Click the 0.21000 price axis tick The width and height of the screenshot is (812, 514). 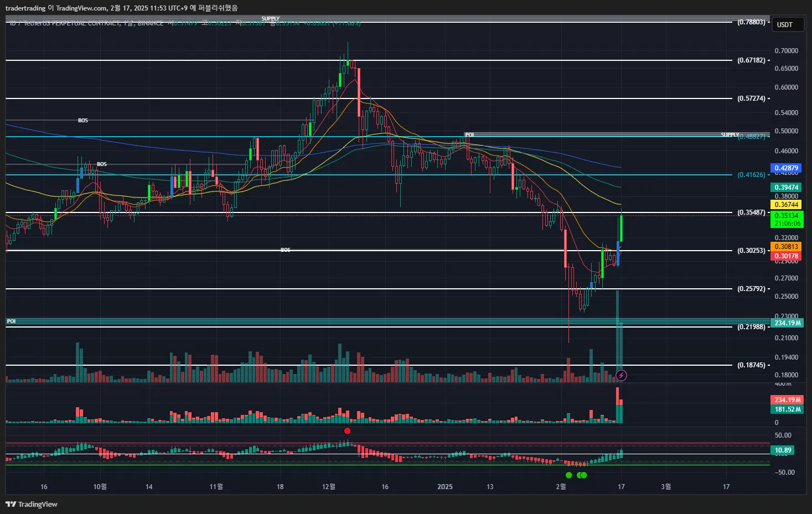pos(786,338)
